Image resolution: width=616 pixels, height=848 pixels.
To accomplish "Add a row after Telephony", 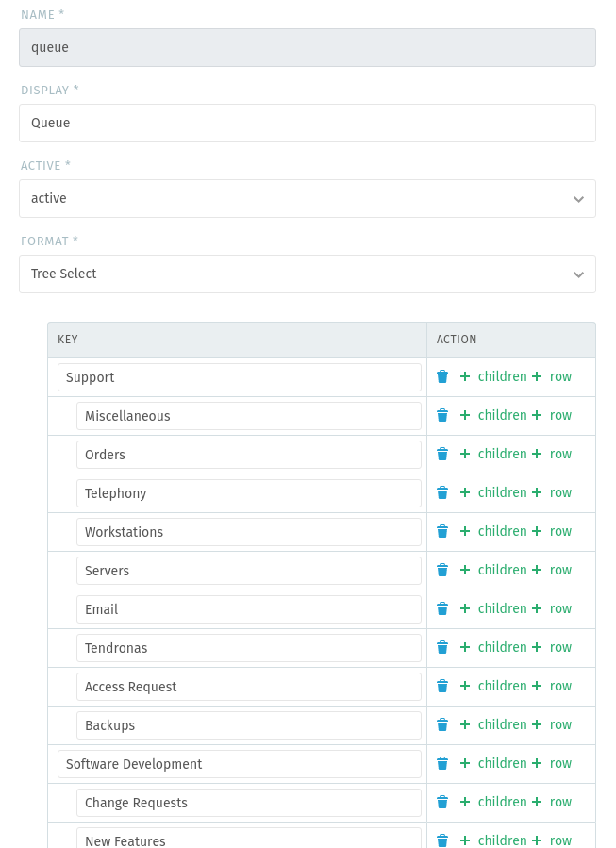I will (x=552, y=492).
